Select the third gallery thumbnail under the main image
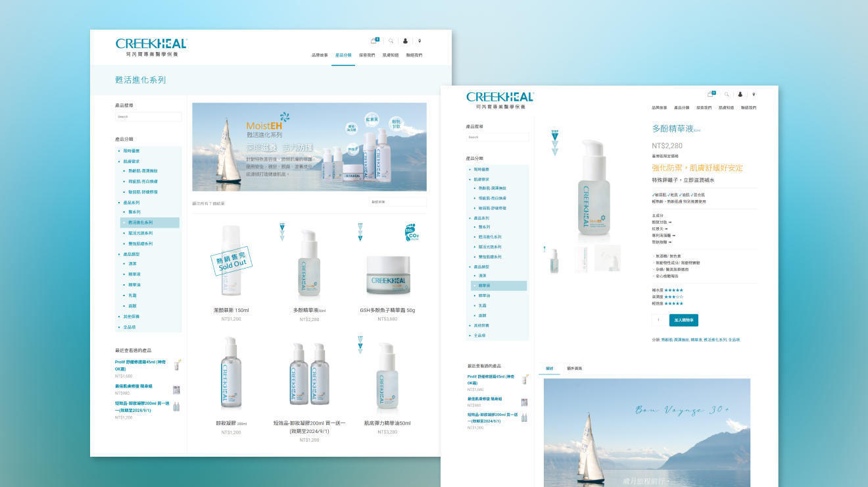The width and height of the screenshot is (868, 487). coord(608,259)
